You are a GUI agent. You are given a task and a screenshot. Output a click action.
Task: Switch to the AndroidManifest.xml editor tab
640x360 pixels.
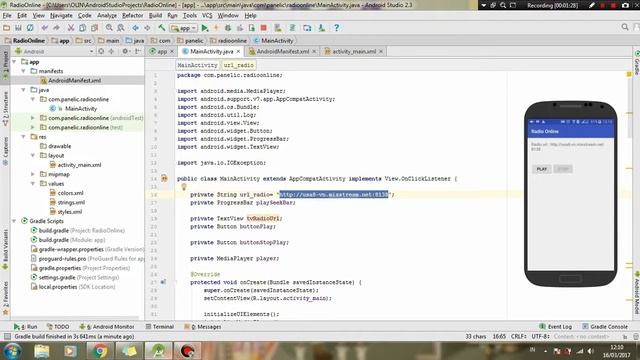click(x=282, y=51)
